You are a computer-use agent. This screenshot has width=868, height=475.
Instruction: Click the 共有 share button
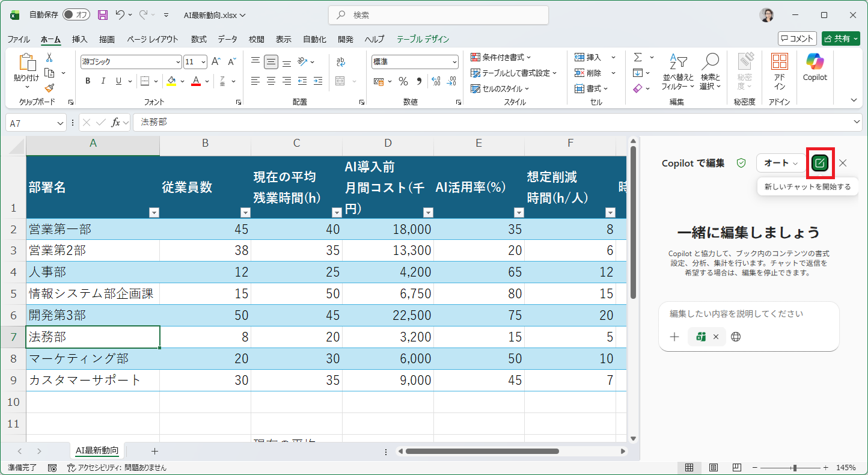[x=841, y=38]
